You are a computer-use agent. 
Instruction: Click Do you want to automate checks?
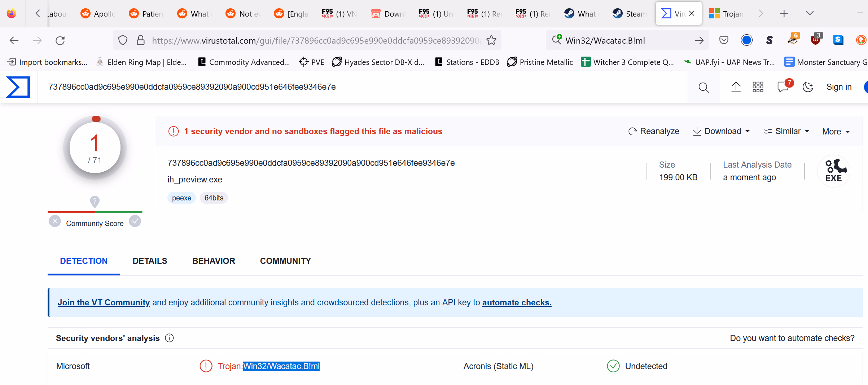[792, 338]
